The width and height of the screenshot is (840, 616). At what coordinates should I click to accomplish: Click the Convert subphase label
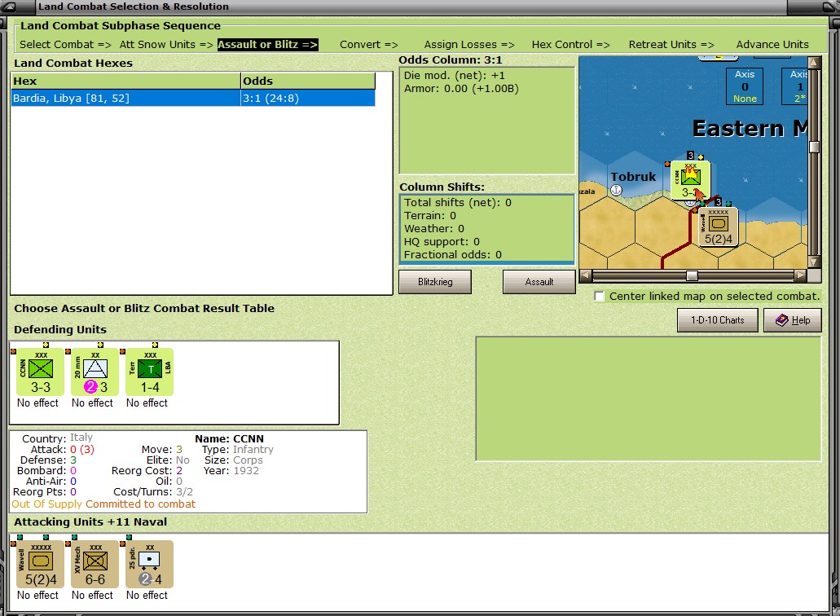(x=369, y=45)
